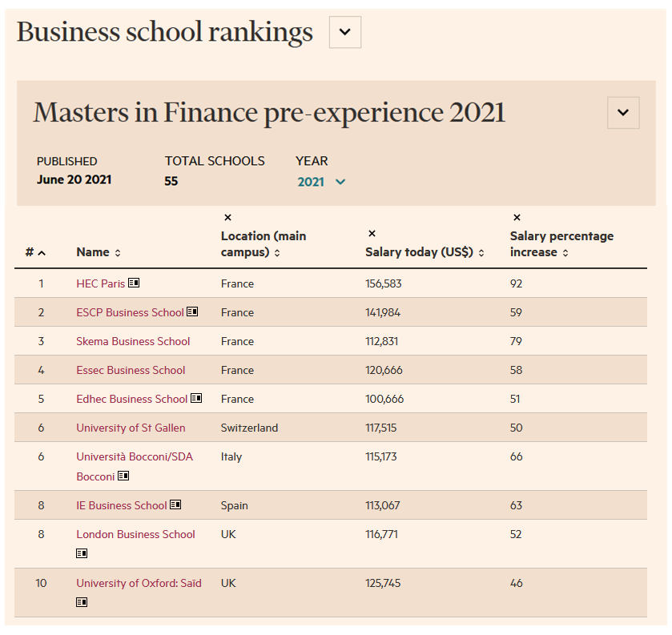Screen dimensions: 672x635
Task: Click profile icon under London Business School
Action: 82,553
